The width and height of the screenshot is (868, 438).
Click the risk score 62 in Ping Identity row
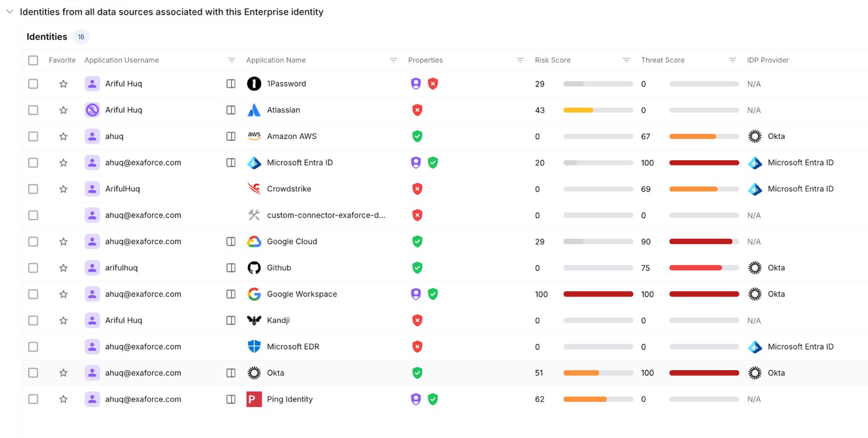point(539,399)
